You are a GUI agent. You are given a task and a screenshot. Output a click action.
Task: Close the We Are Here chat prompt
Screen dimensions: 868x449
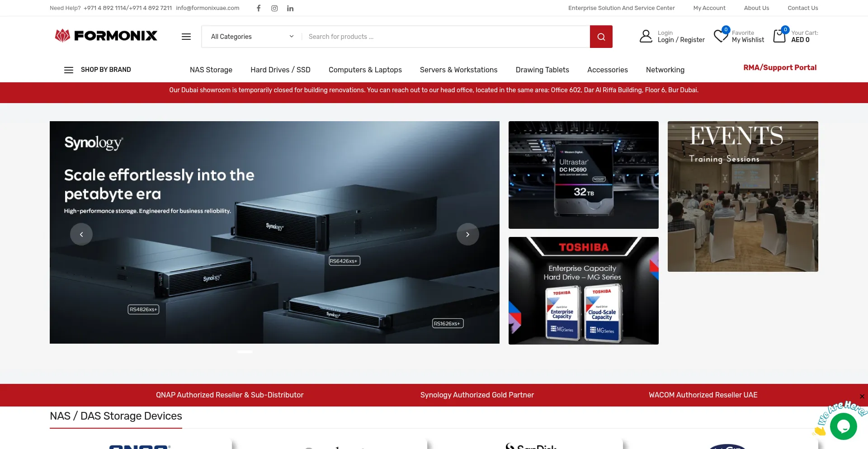pos(862,397)
